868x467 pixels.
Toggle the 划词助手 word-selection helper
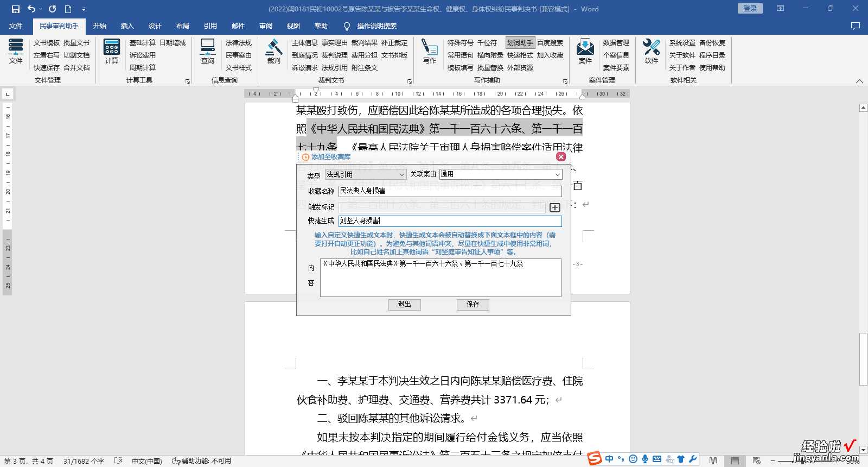pyautogui.click(x=520, y=42)
